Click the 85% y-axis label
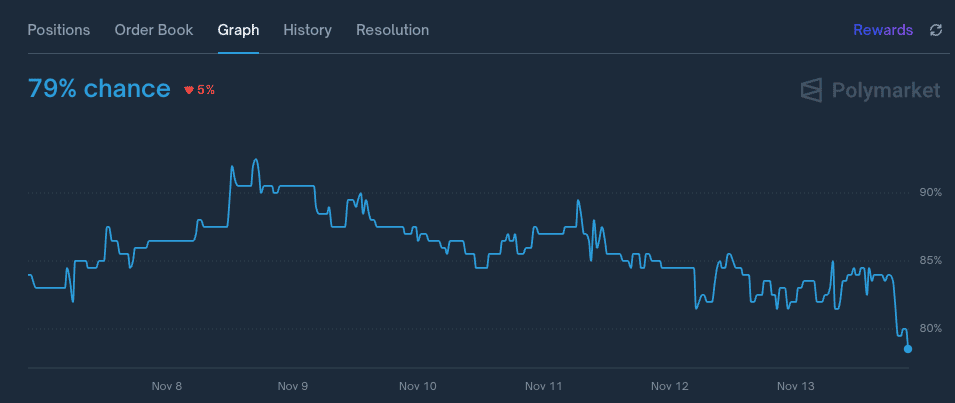The height and width of the screenshot is (403, 955). click(x=930, y=261)
